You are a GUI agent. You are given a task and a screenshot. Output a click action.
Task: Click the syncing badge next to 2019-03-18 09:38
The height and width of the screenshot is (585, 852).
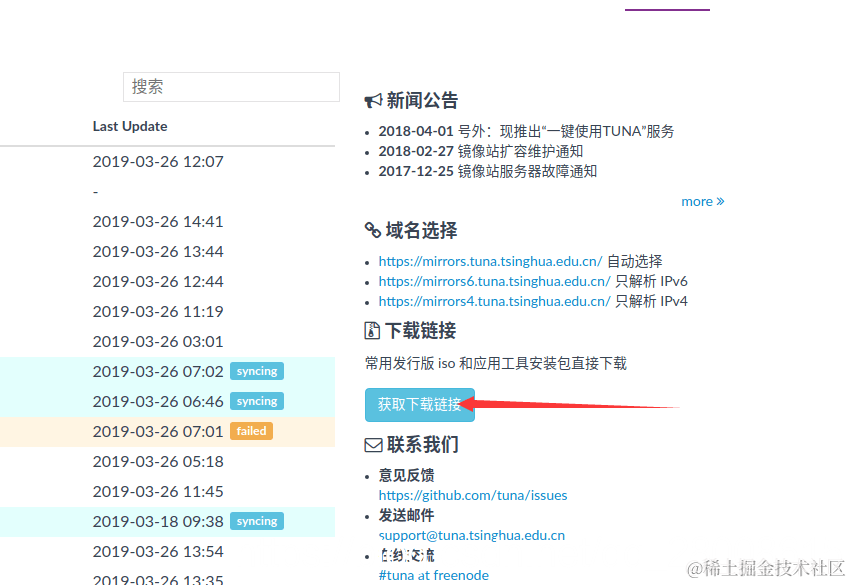[x=257, y=521]
